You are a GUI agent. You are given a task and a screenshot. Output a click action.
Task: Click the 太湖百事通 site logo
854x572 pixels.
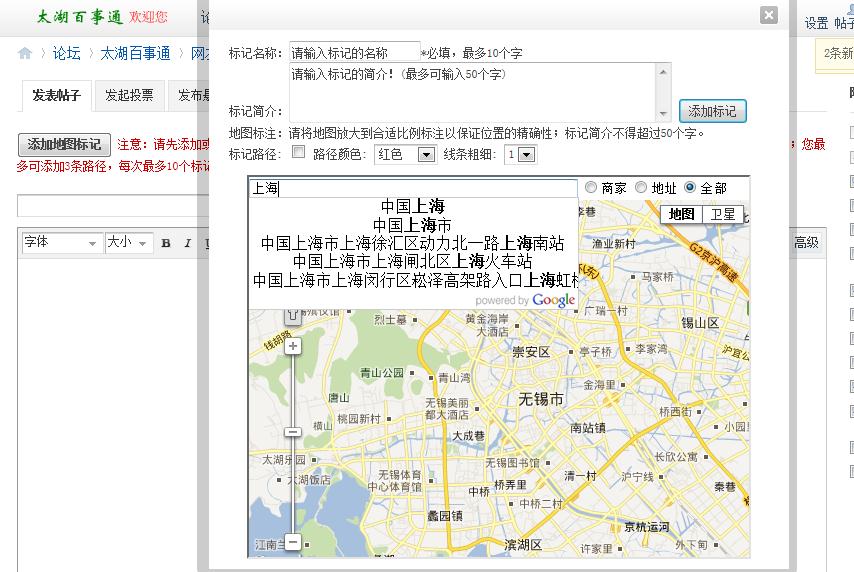[x=80, y=17]
